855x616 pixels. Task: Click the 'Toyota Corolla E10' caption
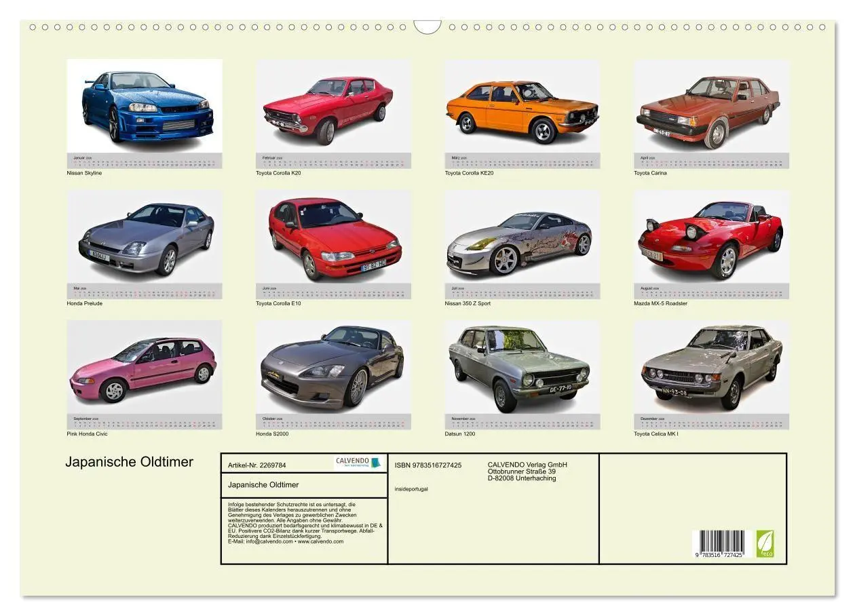pyautogui.click(x=278, y=303)
